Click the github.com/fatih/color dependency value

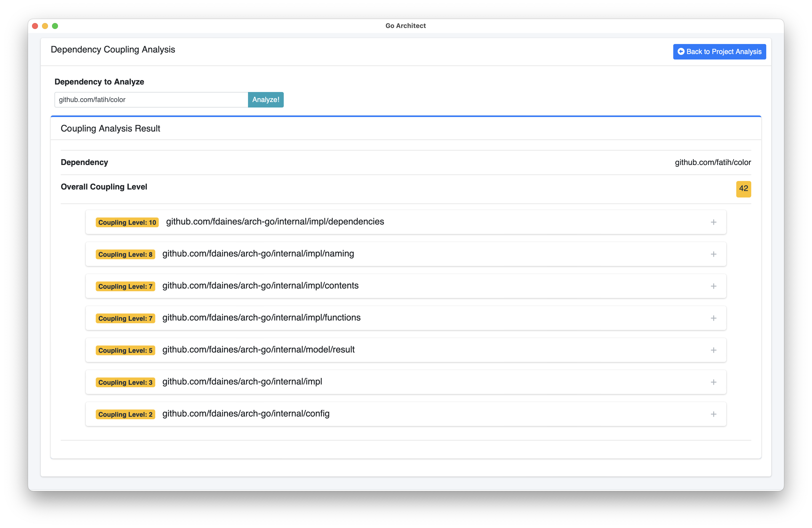tap(713, 162)
